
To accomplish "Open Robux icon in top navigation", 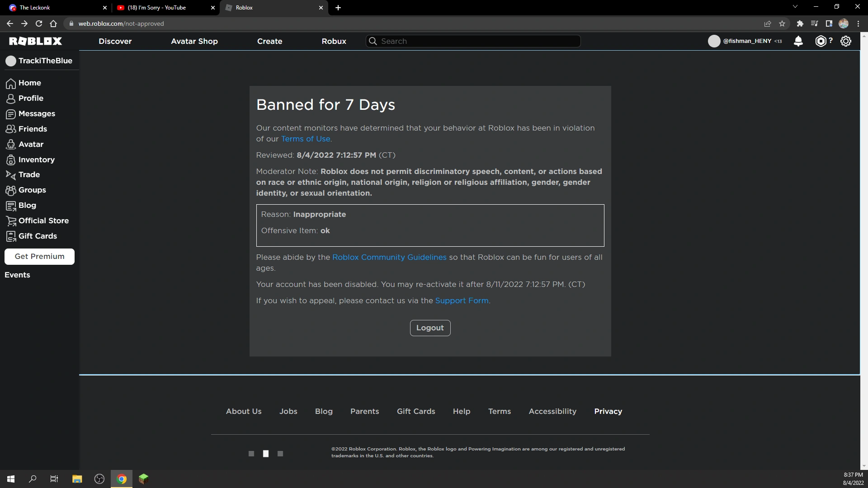I will (x=821, y=41).
